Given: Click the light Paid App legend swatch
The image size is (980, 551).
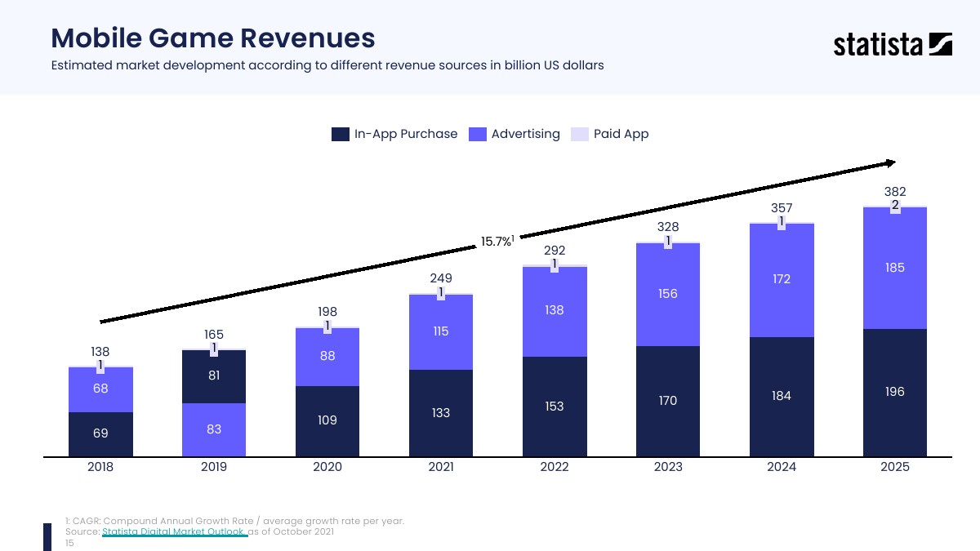Looking at the screenshot, I should 580,134.
